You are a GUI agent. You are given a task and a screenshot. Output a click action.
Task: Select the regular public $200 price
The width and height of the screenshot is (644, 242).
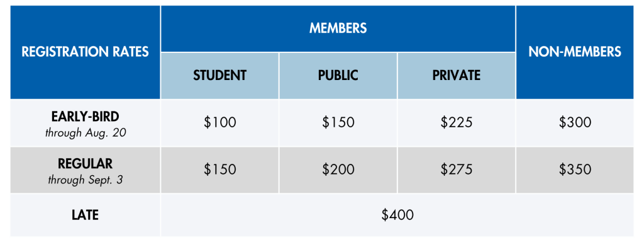(x=338, y=170)
